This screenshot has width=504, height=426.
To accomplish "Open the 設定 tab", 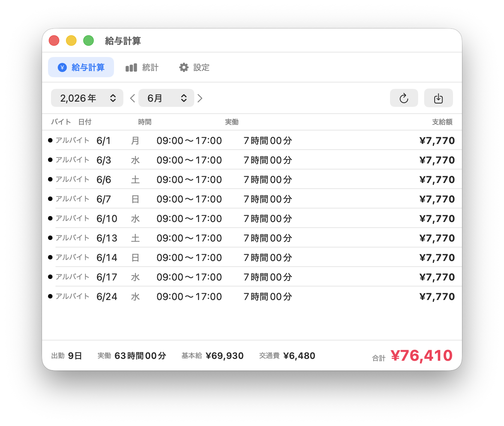I will click(x=194, y=67).
